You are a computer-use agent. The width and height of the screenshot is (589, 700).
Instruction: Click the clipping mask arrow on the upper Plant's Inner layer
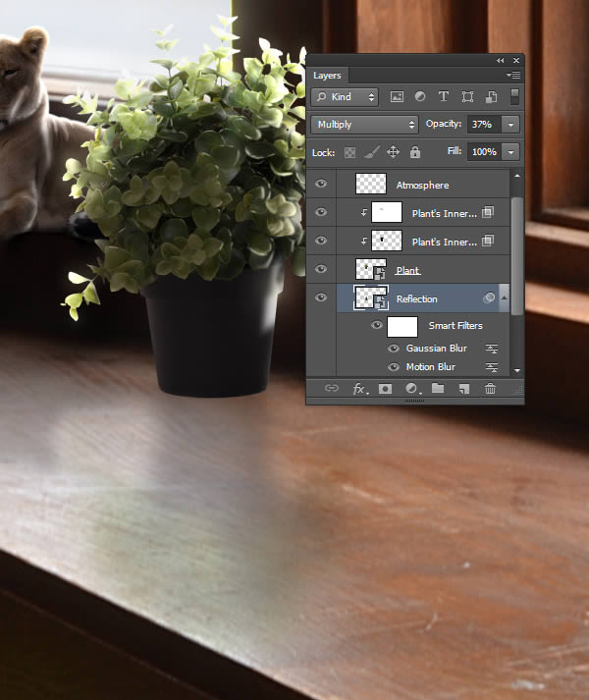[364, 213]
